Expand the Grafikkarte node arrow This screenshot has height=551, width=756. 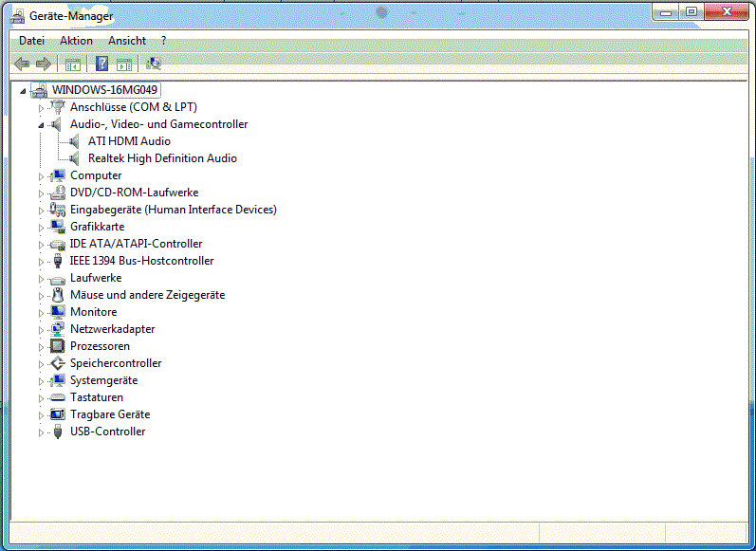[x=41, y=228]
